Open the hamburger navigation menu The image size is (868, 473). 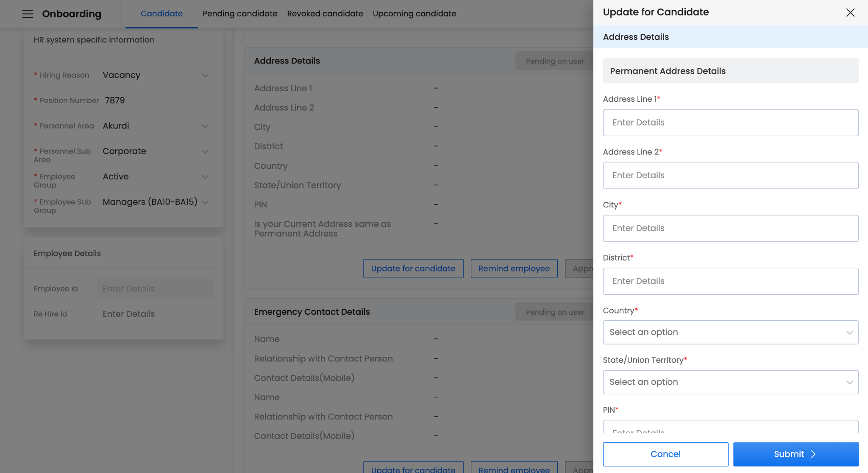[28, 14]
